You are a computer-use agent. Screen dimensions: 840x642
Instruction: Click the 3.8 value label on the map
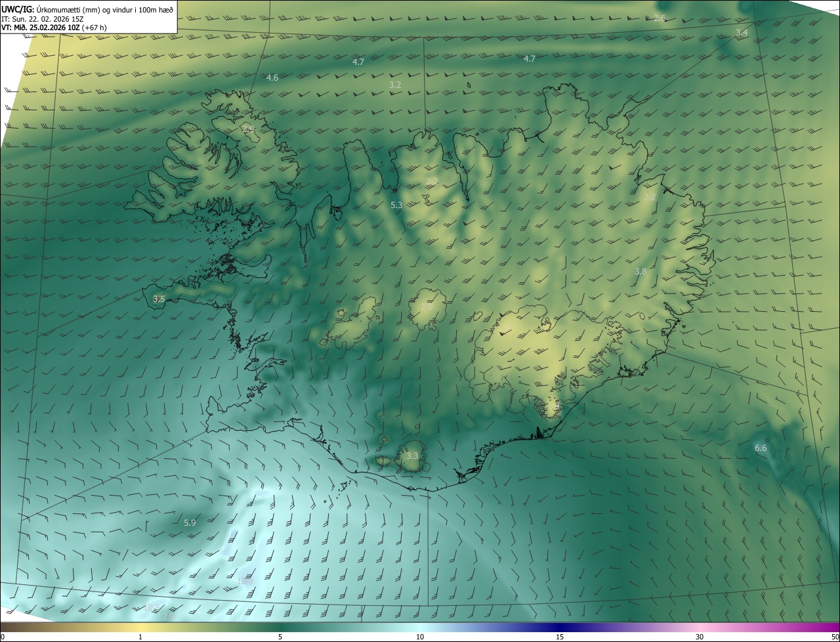coord(640,271)
